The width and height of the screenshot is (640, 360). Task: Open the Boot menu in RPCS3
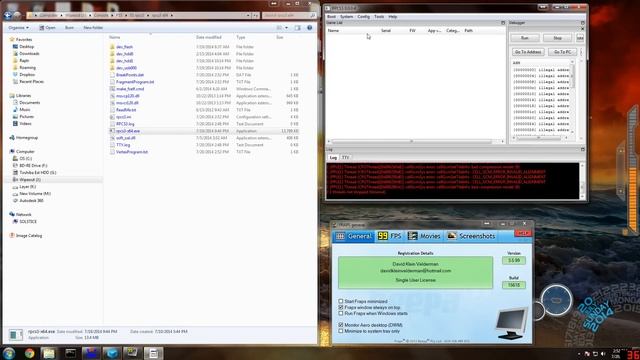[x=331, y=17]
